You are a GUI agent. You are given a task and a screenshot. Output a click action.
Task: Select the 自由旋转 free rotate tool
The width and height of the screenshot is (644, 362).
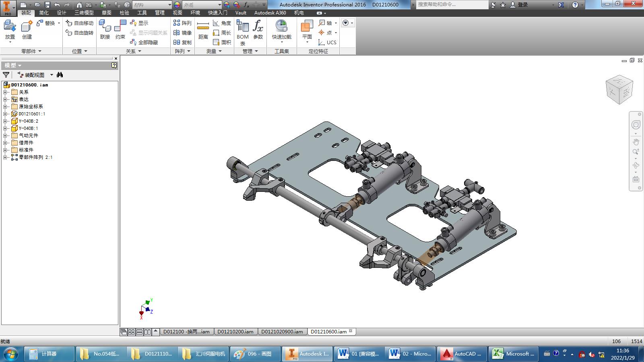click(80, 33)
